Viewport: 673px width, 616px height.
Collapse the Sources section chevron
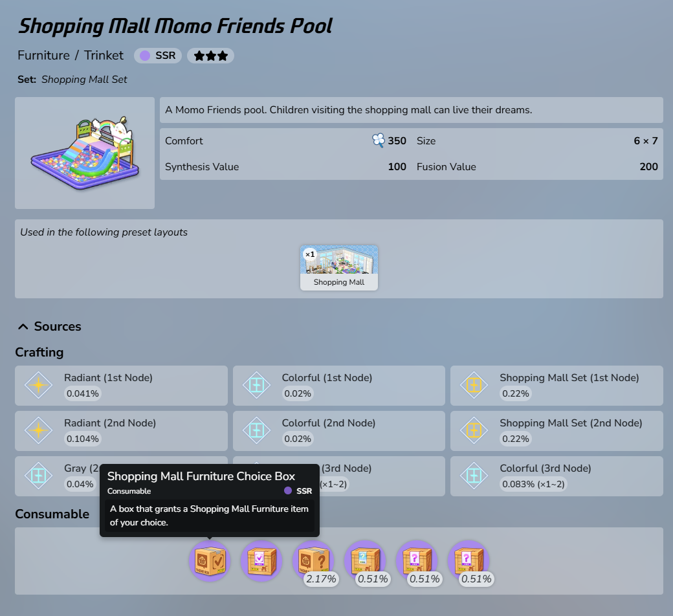click(23, 327)
